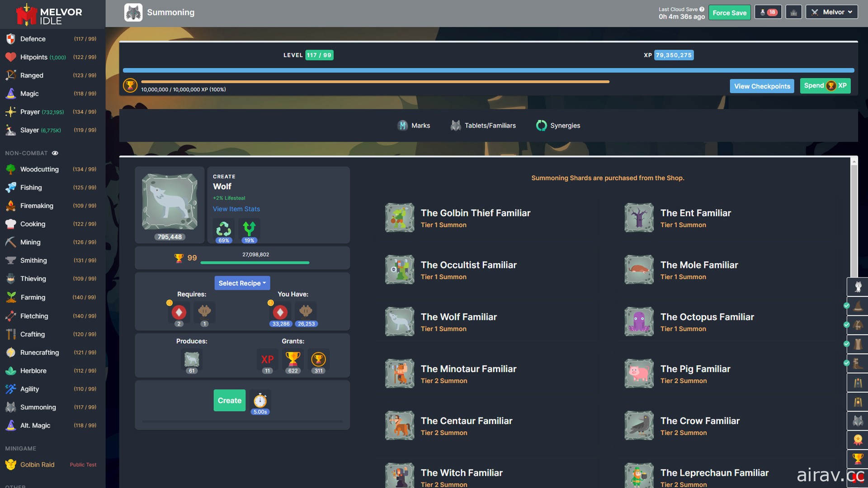
Task: Click the Golbin Raid minigame icon
Action: tap(10, 464)
